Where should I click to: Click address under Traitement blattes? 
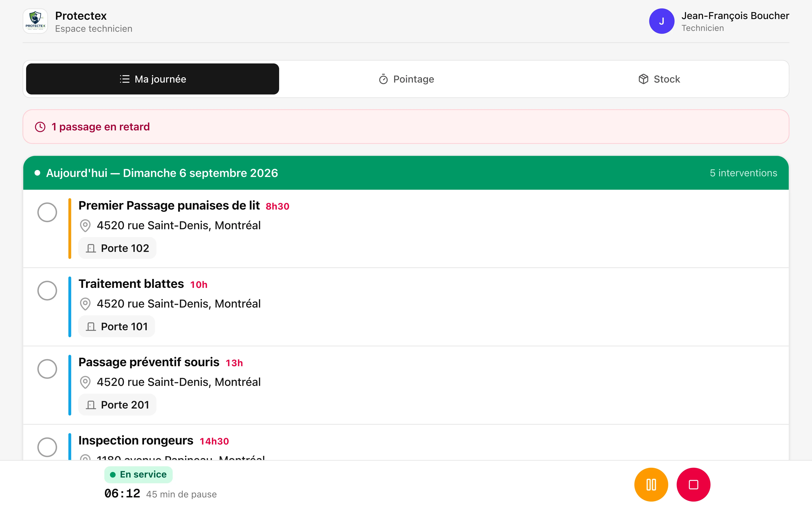(179, 304)
